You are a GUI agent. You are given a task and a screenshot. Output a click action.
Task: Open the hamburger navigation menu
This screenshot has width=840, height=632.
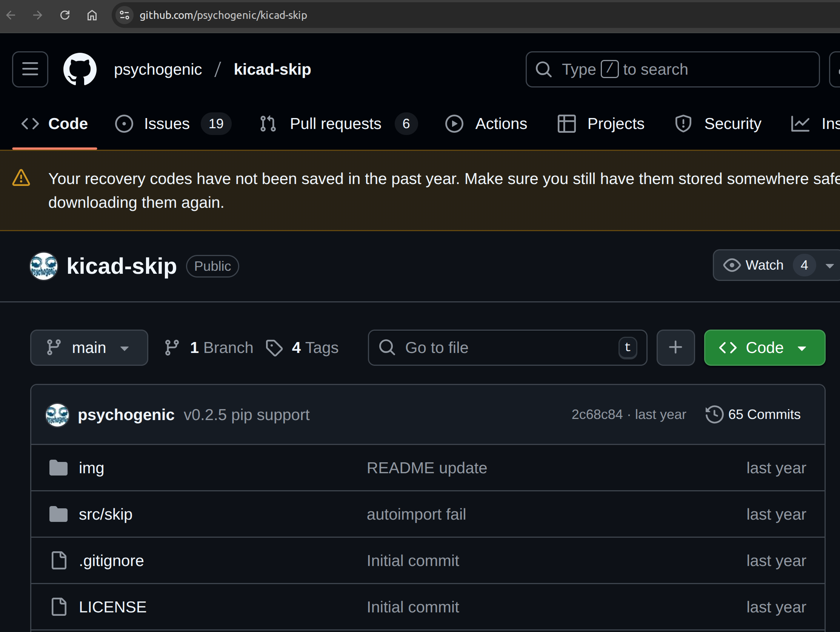(30, 69)
